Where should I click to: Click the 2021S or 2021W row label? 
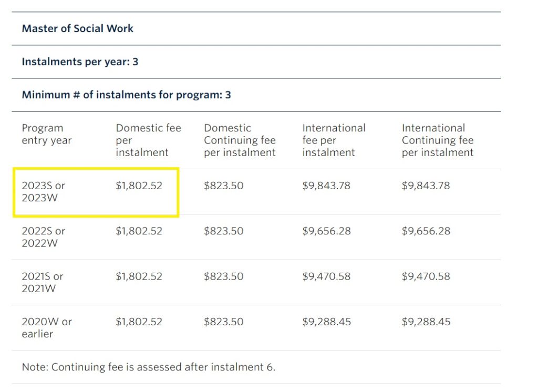43,282
